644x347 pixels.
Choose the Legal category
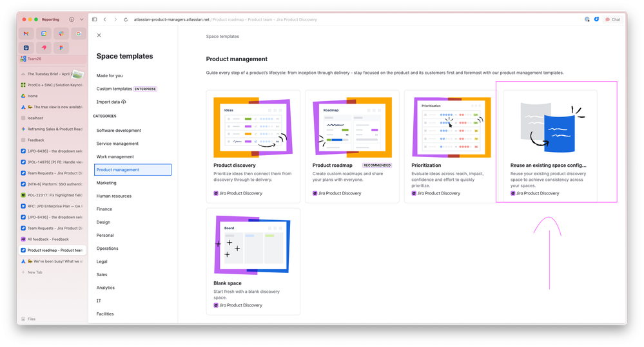(102, 261)
